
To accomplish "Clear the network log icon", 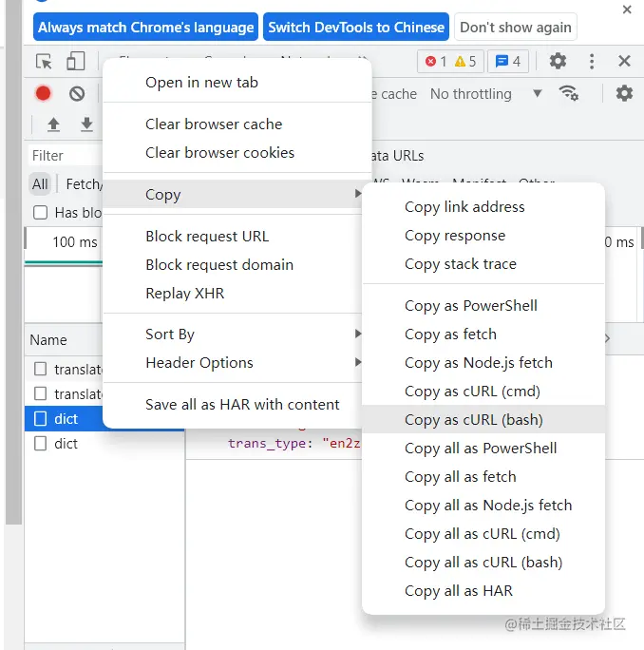I will (x=77, y=94).
